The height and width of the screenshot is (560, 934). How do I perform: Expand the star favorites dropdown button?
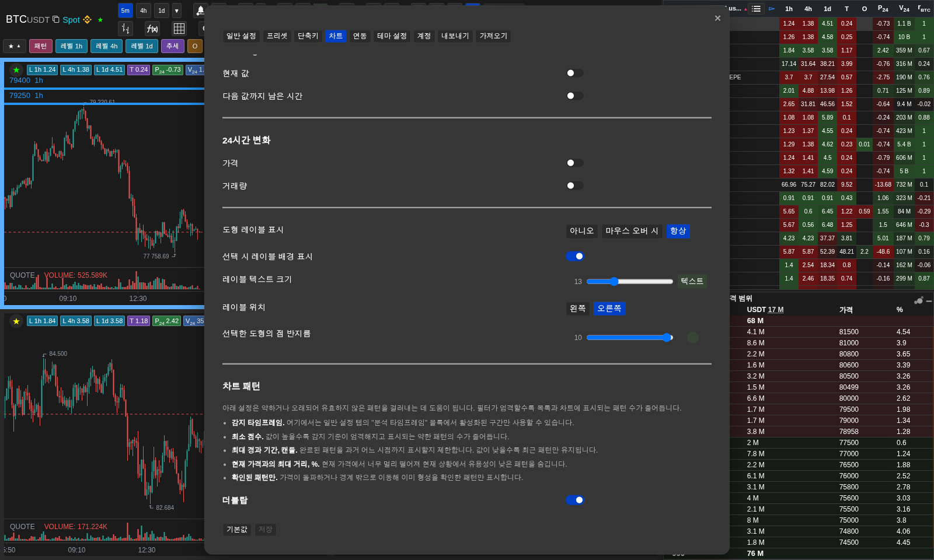coord(15,46)
